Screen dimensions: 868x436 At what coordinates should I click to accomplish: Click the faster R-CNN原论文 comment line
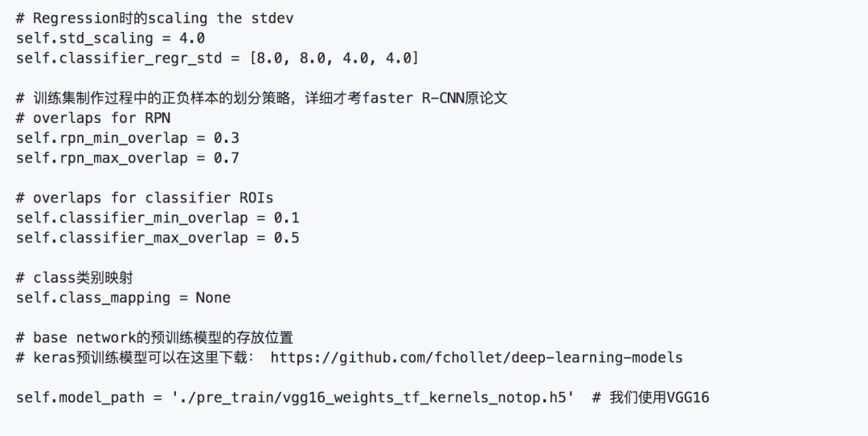point(262,98)
